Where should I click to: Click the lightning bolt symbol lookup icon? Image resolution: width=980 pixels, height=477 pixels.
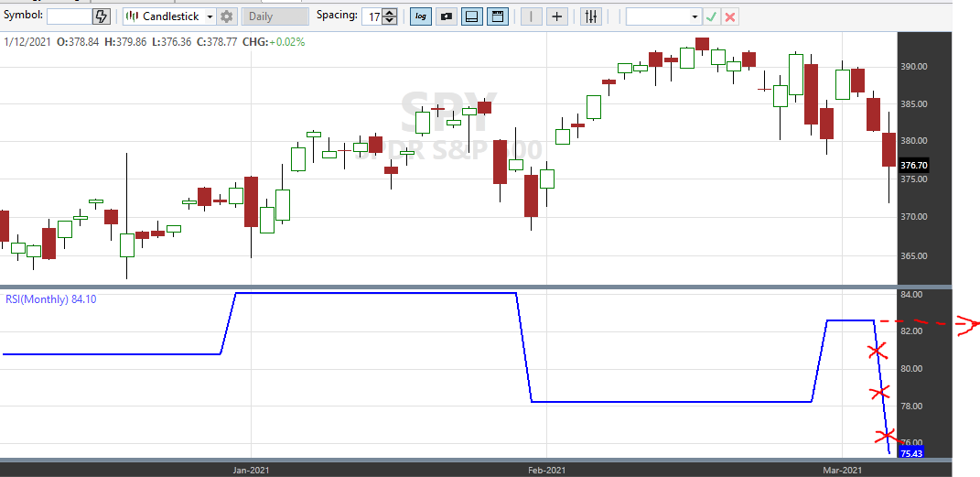tap(102, 16)
